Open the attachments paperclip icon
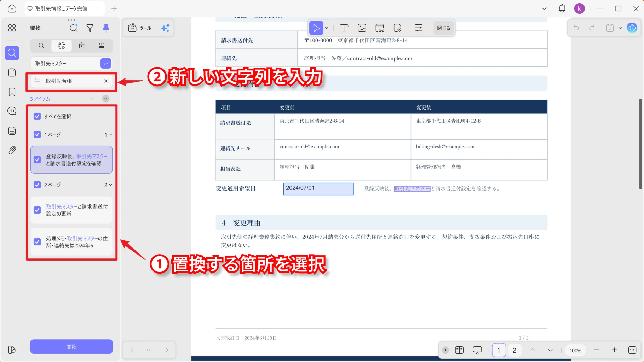 tap(12, 150)
